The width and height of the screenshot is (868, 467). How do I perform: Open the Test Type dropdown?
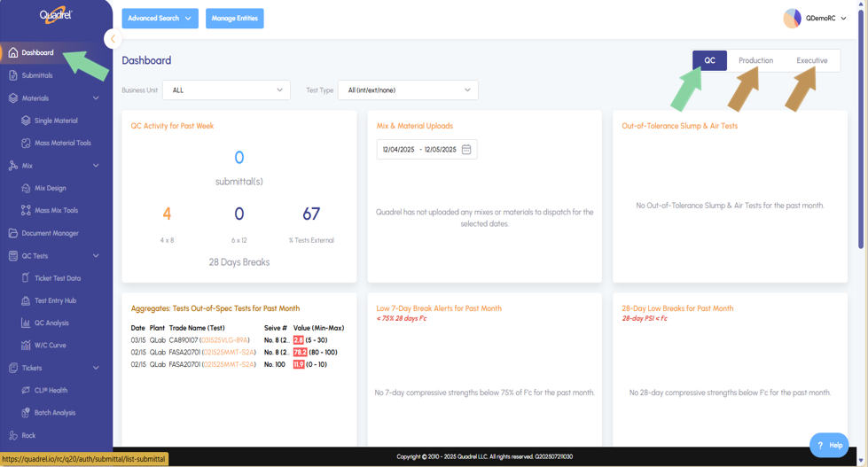tap(408, 90)
